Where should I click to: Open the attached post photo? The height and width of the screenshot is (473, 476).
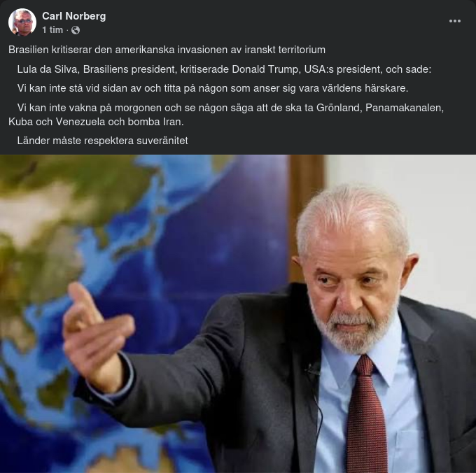click(x=238, y=313)
